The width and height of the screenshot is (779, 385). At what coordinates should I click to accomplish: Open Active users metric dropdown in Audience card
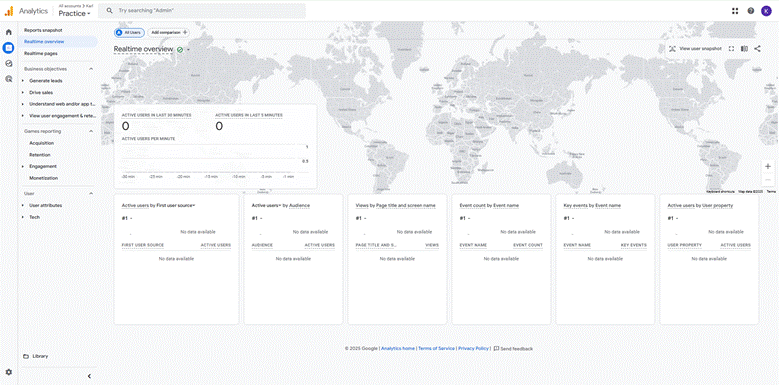click(267, 205)
